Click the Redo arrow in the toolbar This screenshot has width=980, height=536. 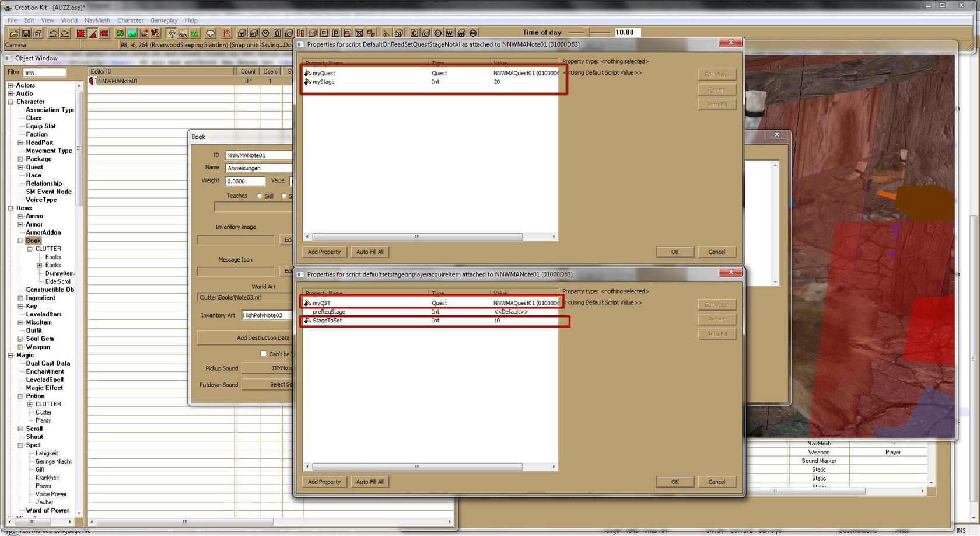[x=65, y=33]
